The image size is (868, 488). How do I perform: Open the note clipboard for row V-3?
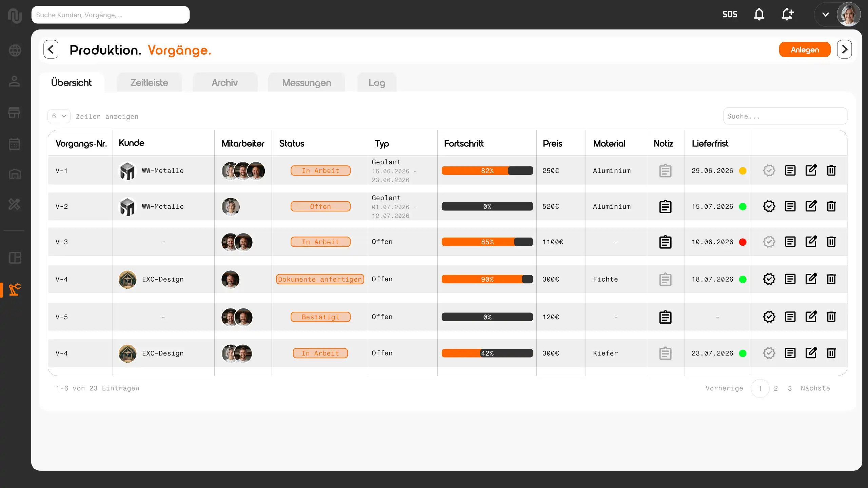[665, 242]
